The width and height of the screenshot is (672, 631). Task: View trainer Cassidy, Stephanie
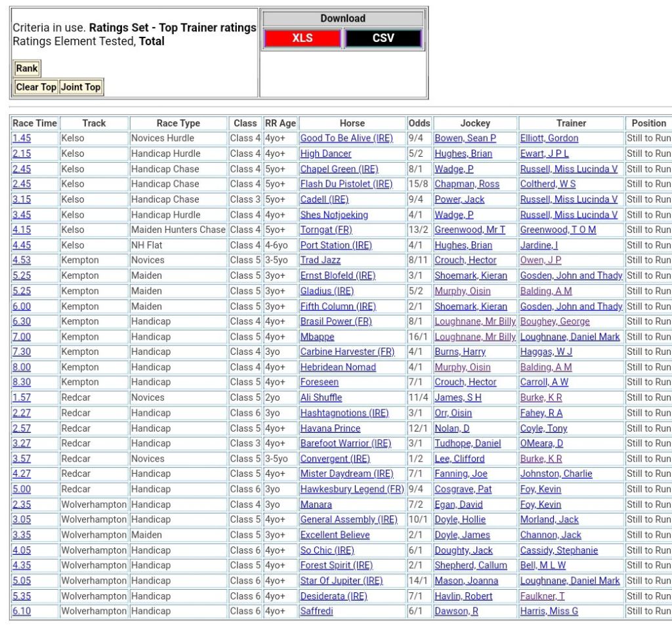(558, 550)
